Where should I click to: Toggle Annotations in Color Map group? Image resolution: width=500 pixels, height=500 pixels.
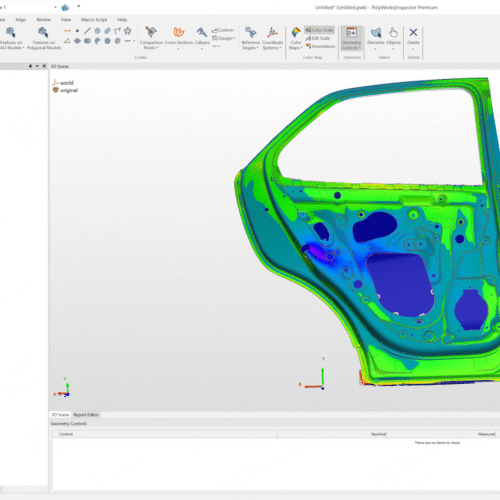pos(320,46)
